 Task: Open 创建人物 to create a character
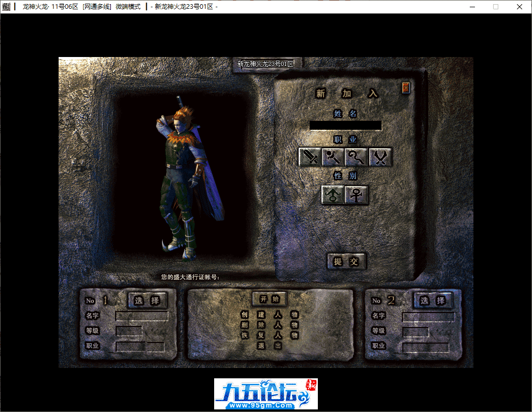pos(270,315)
